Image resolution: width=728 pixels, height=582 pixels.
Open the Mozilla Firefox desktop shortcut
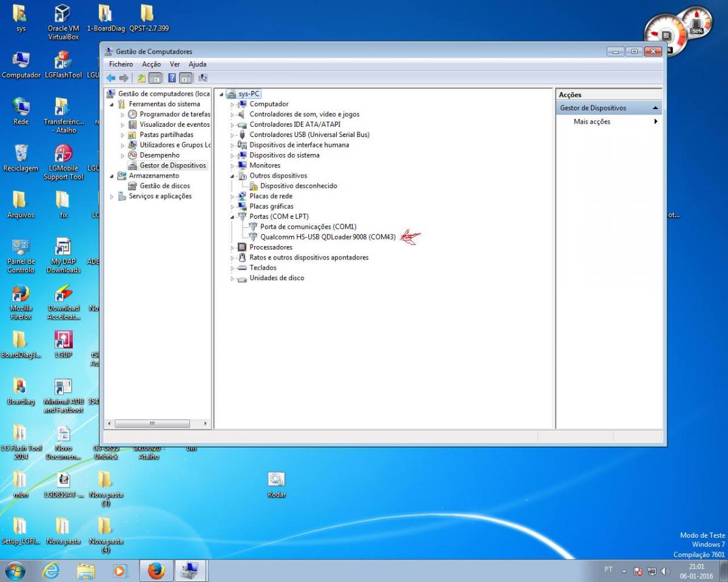(21, 302)
